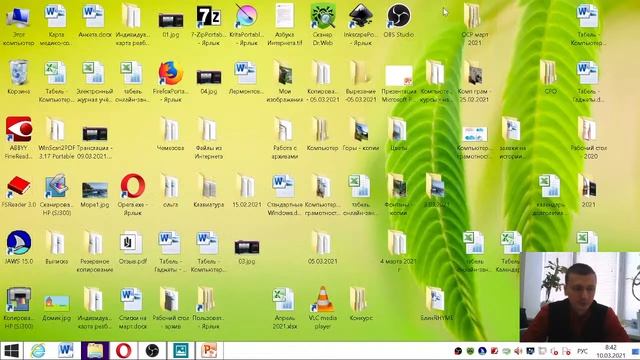Select the Этот компьютер icon
Screen dimensions: 640x360
18,17
